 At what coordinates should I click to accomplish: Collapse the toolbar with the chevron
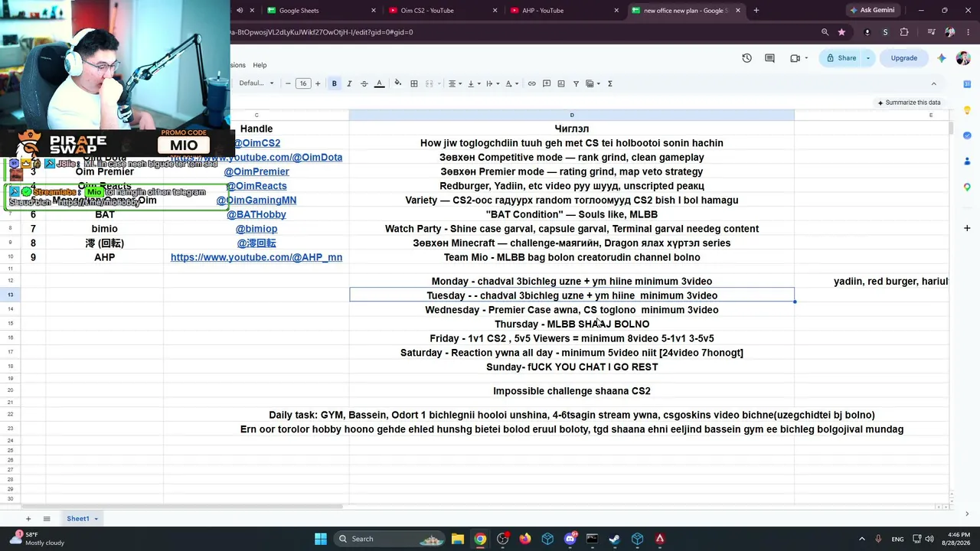(933, 83)
